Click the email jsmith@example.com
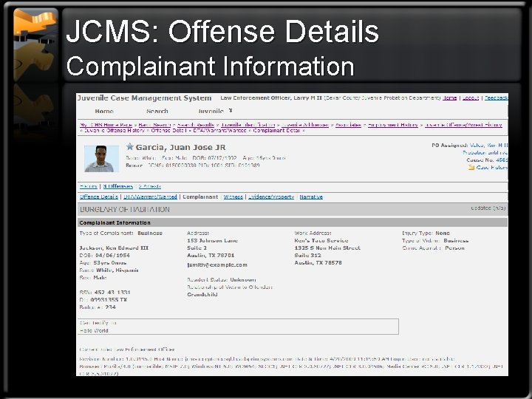Screen dimensions: 532x399 [217, 265]
